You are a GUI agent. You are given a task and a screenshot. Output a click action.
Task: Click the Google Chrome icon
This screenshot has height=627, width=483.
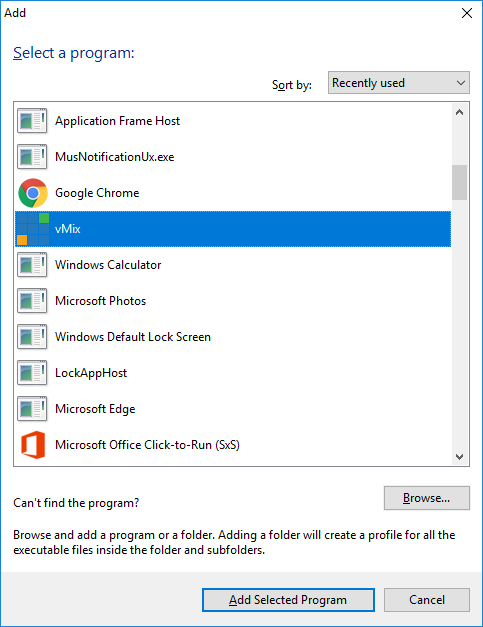33,193
